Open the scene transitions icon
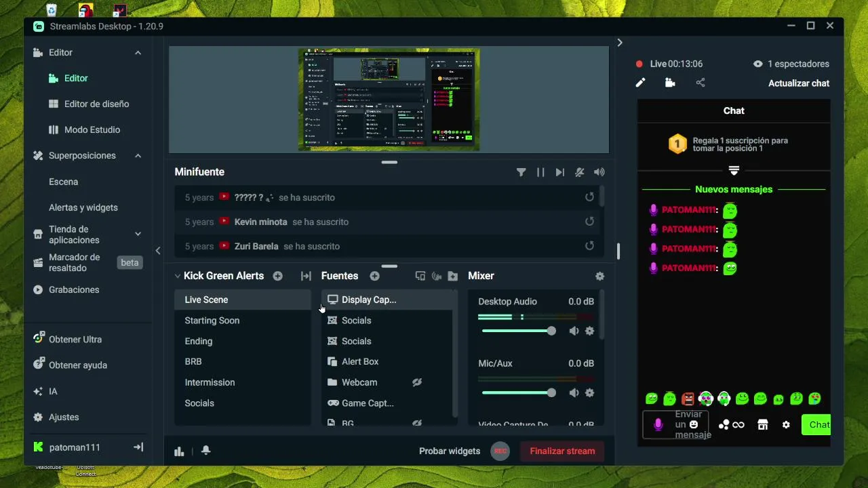The height and width of the screenshot is (488, 868). [x=306, y=276]
